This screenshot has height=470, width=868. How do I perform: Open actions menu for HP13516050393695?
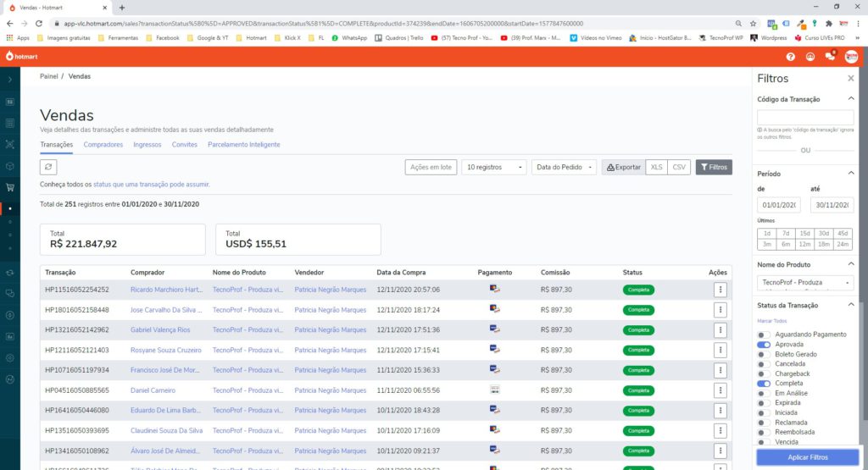720,431
